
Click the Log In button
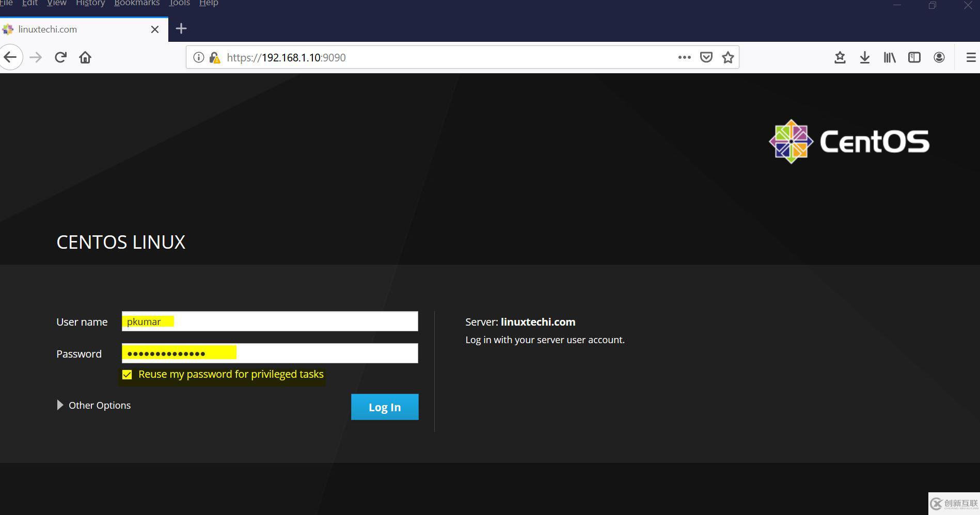(385, 407)
